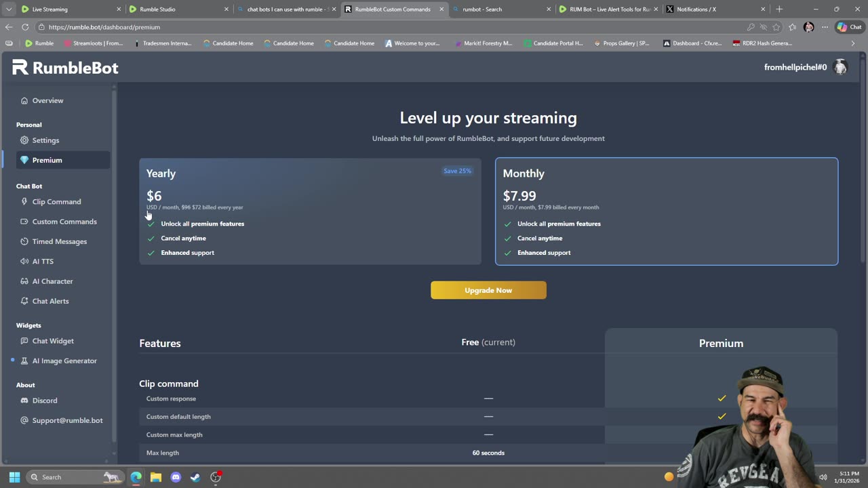Open a new browser tab
This screenshot has height=488, width=868.
[779, 9]
